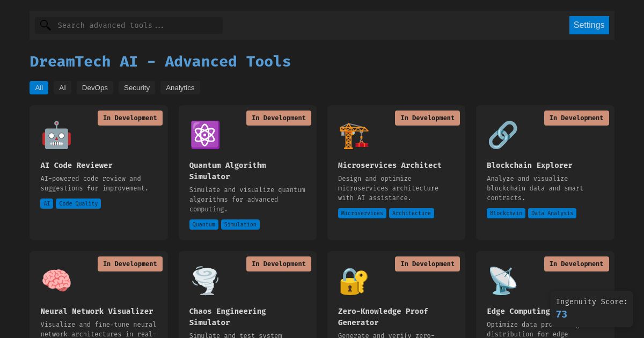
Task: Click the Ingenuity Score value 73
Action: point(561,314)
